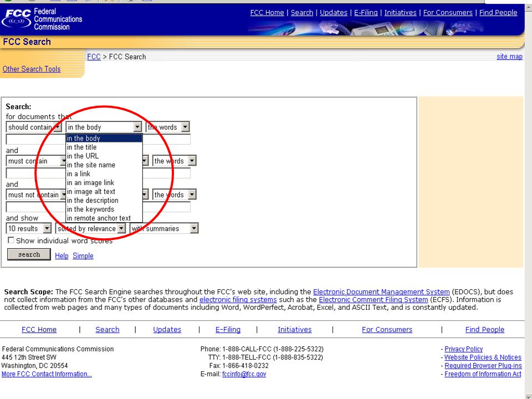
Task: Select 'in the URL' list option
Action: (104, 156)
